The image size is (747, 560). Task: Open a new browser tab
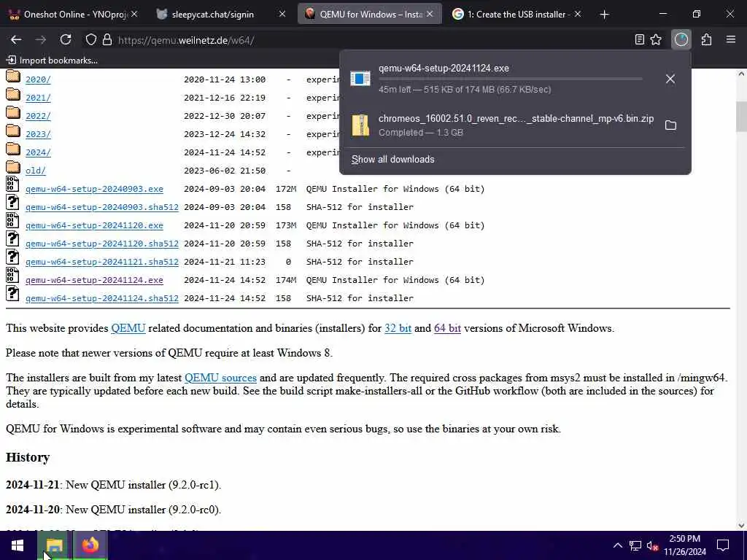[605, 15]
